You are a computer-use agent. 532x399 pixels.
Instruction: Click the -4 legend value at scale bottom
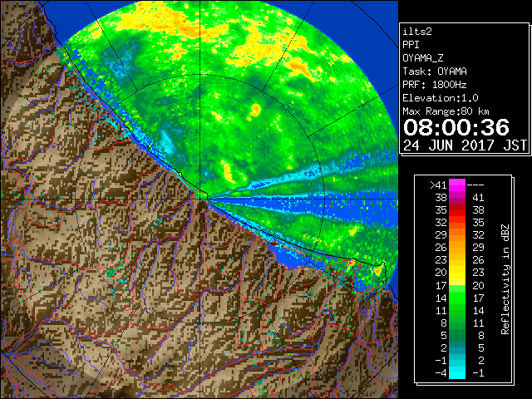(441, 373)
